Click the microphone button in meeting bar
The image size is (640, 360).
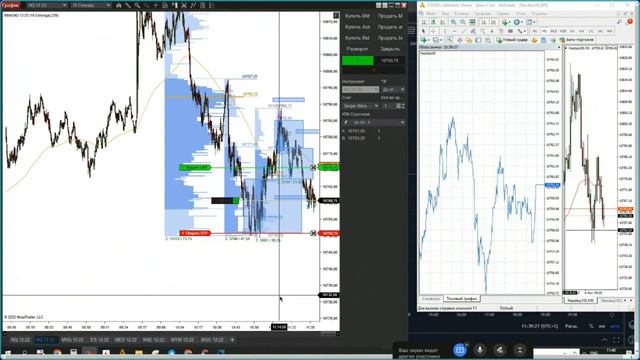480,350
